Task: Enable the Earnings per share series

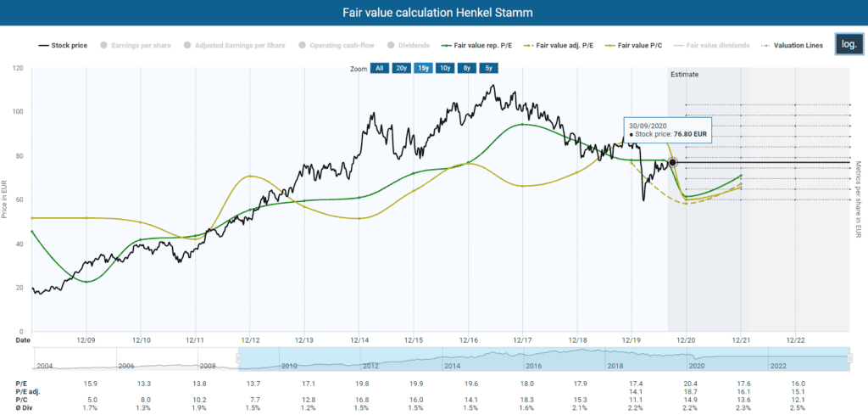Action: (135, 46)
